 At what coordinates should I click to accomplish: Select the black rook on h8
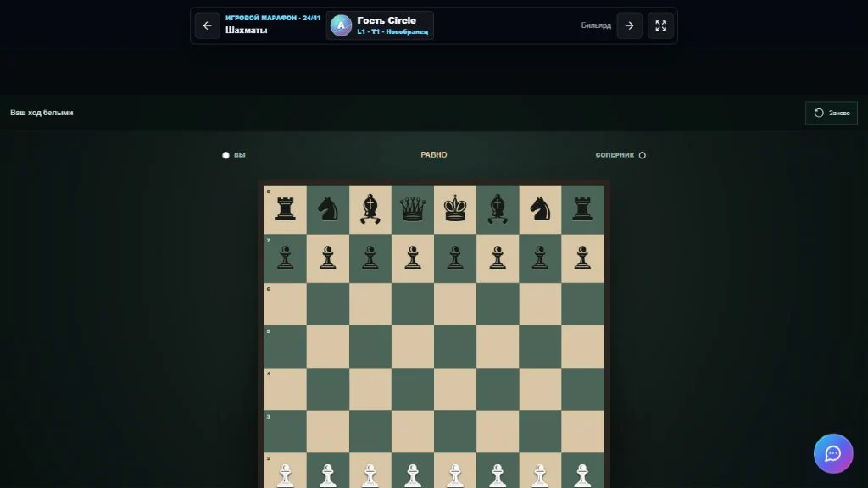click(582, 210)
